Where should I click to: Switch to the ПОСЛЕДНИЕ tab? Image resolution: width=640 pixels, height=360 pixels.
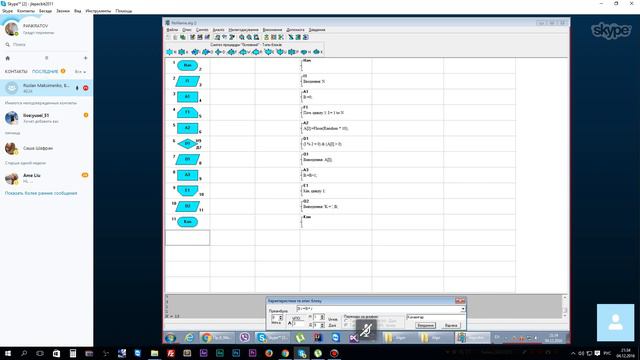point(45,71)
